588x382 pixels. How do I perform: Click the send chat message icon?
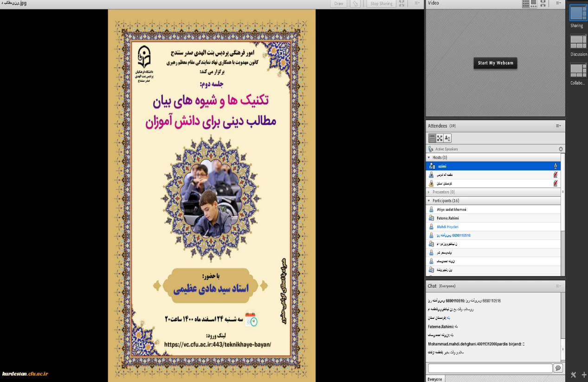point(558,368)
